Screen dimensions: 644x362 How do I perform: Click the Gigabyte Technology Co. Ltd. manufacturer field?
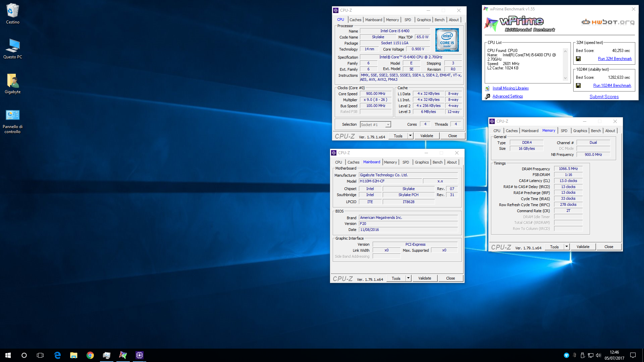point(408,175)
